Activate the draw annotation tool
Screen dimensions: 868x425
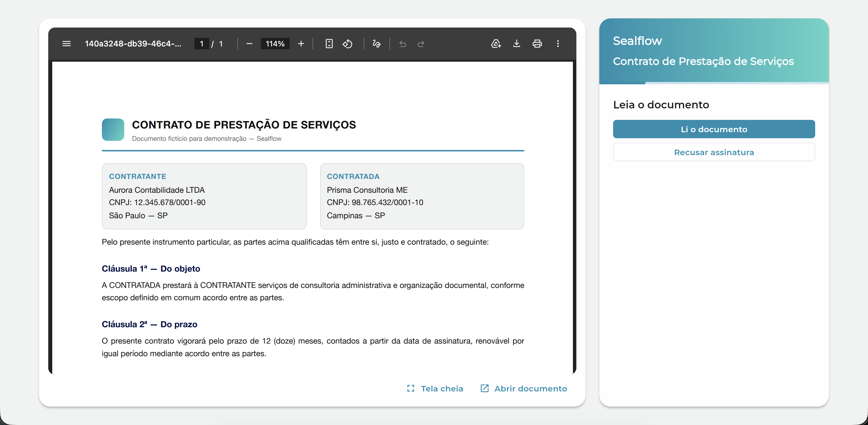tap(377, 44)
